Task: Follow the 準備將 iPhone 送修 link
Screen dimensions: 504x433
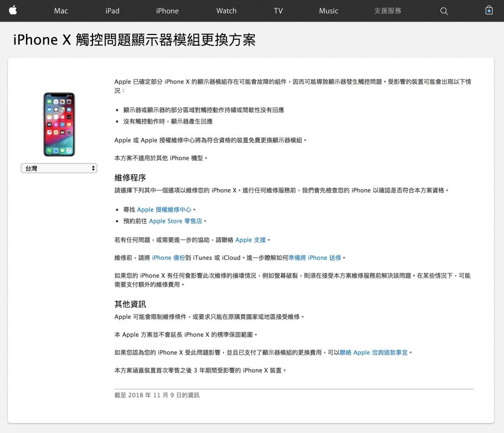Action: pos(315,258)
